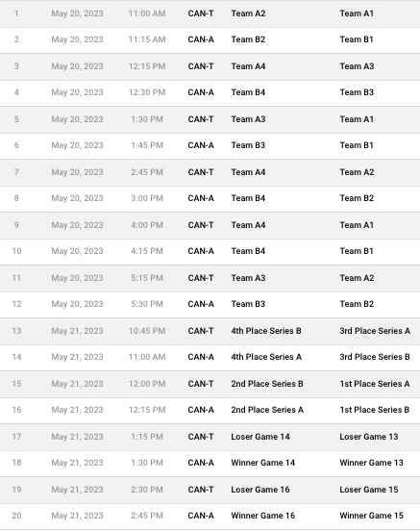Screen dimensions: 420x531
Task: Select Loser Game 14 entry
Action: 260,437
